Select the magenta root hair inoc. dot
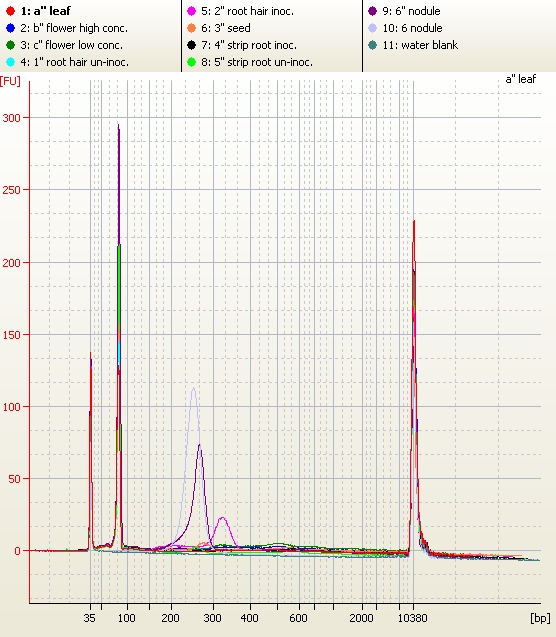This screenshot has width=556, height=637. [x=191, y=11]
